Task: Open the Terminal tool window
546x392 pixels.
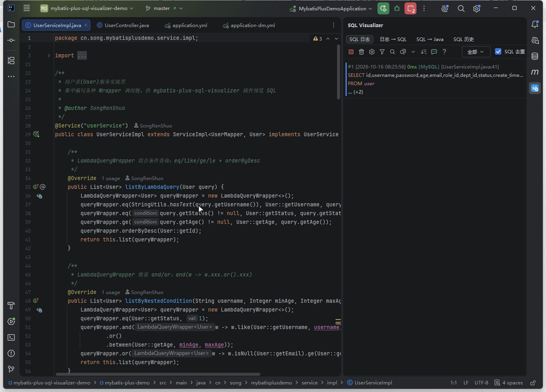Action: coord(11,337)
